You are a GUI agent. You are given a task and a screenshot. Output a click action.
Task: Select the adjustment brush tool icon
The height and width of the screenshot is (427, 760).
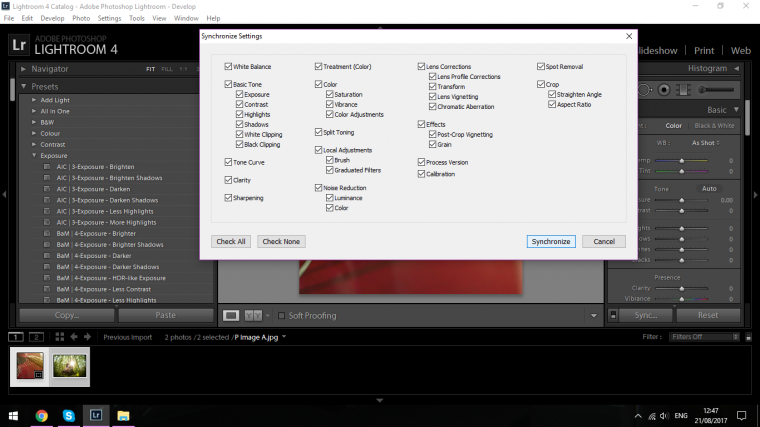(716, 90)
